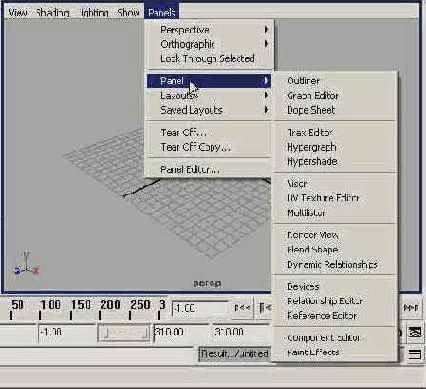Select UV Texture Editor entry

(x=323, y=198)
